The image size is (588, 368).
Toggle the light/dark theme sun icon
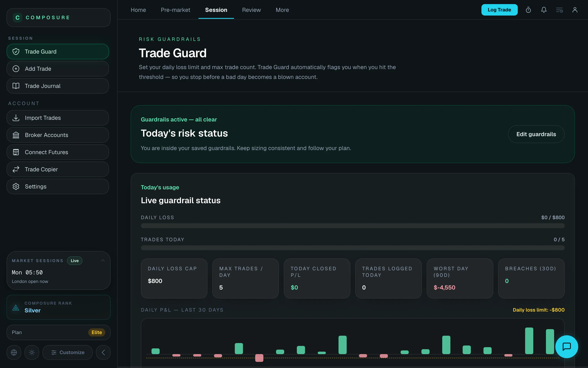tap(32, 352)
